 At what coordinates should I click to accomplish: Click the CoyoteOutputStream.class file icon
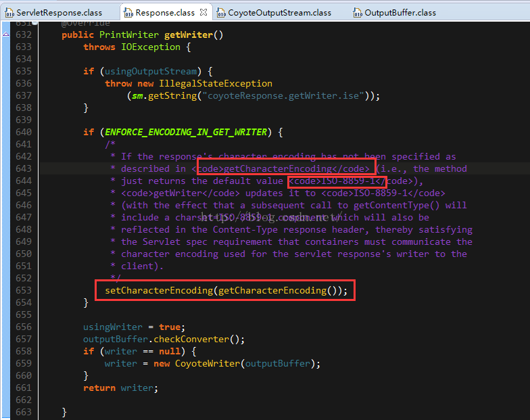221,13
